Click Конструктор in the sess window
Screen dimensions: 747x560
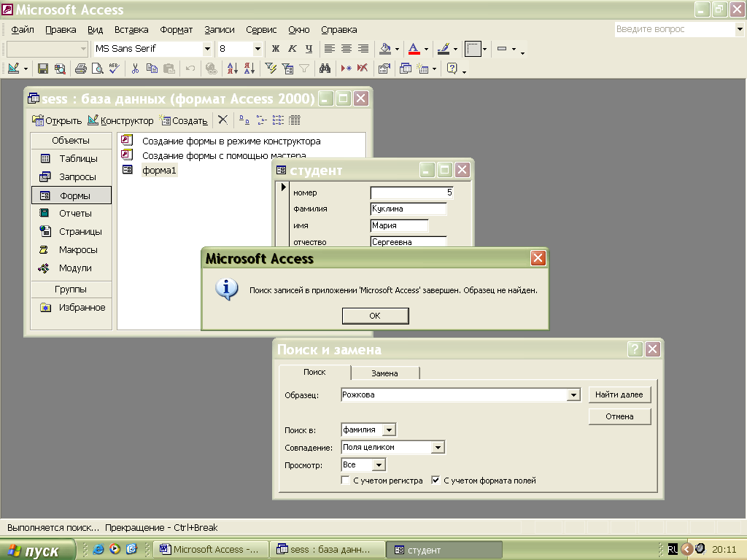pyautogui.click(x=121, y=120)
